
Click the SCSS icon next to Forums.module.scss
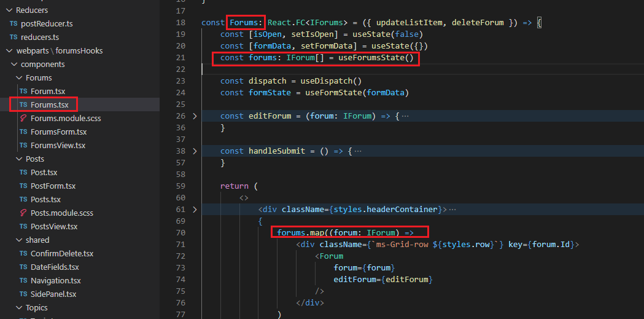(x=23, y=119)
